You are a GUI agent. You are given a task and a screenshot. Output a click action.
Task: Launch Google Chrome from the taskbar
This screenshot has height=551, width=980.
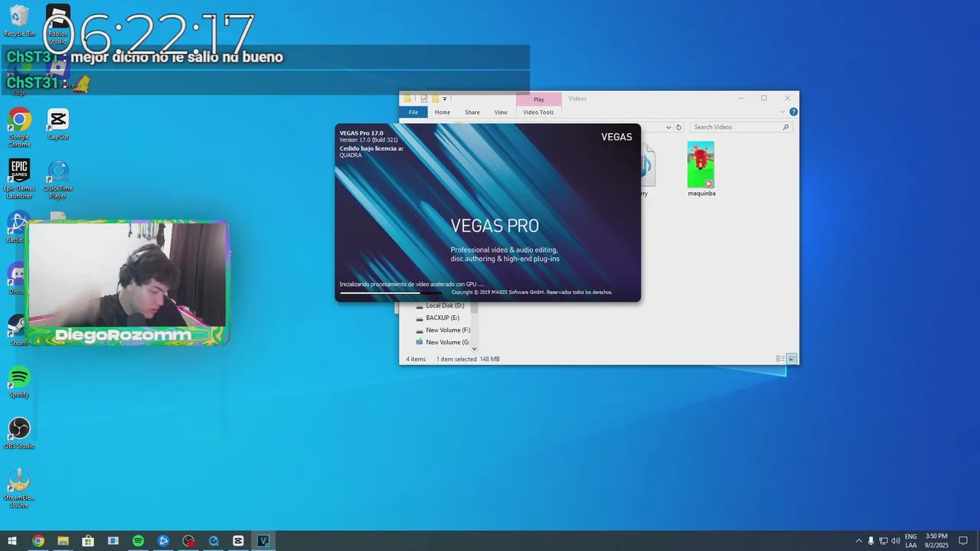coord(38,541)
